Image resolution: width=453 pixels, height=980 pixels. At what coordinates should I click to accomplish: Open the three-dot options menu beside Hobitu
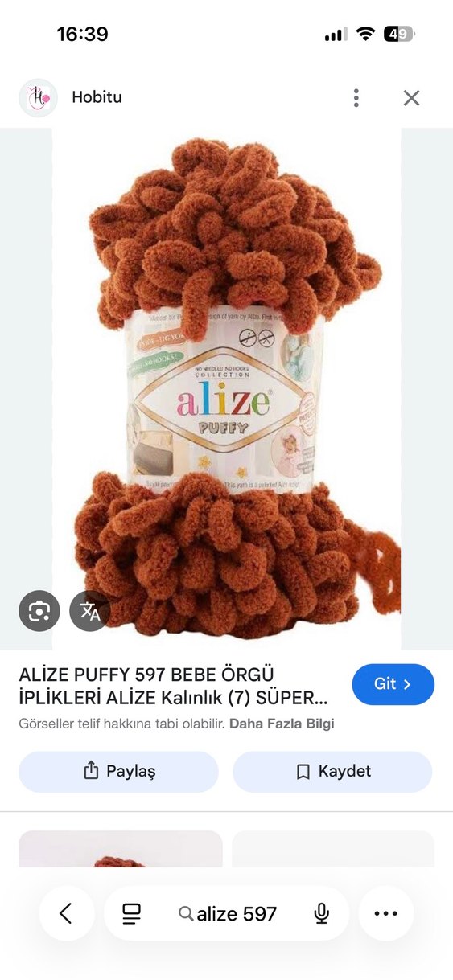(356, 98)
